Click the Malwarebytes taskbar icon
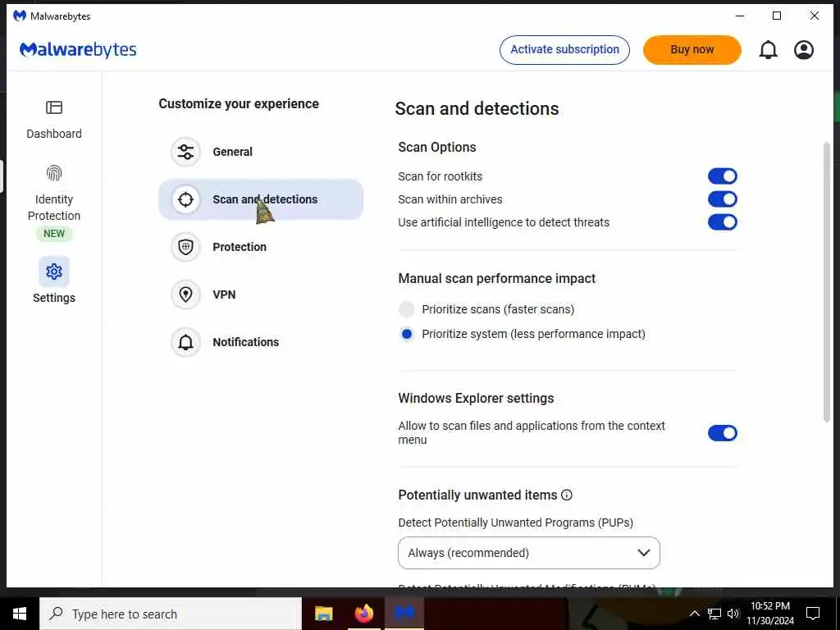This screenshot has width=840, height=630. [404, 614]
